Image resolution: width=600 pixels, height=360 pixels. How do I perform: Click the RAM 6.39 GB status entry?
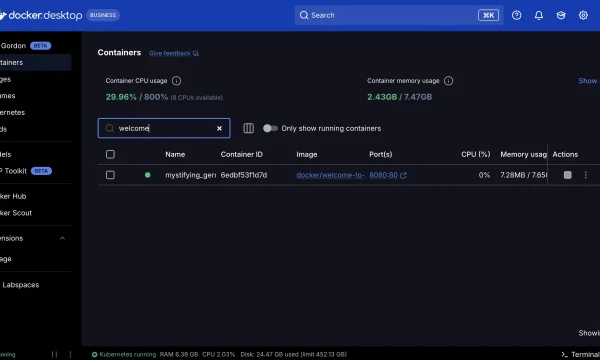click(x=179, y=355)
